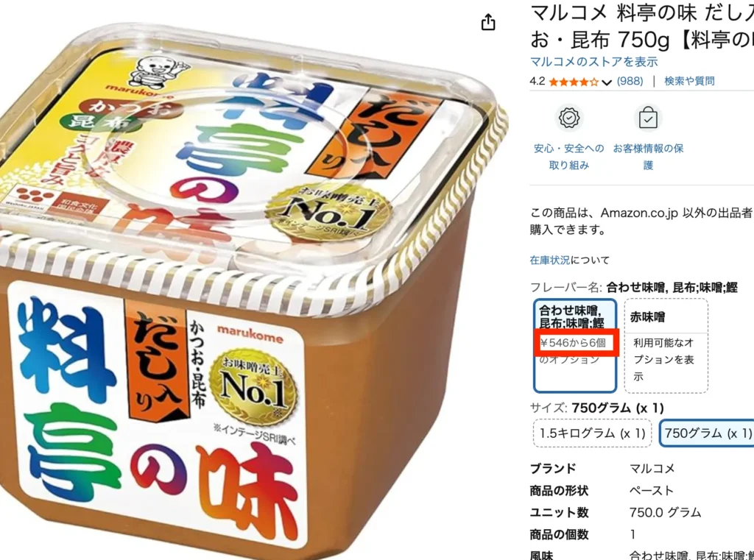The width and height of the screenshot is (754, 560).
Task: Click the product title マルコメ 料亭の味
Action: pos(642,26)
